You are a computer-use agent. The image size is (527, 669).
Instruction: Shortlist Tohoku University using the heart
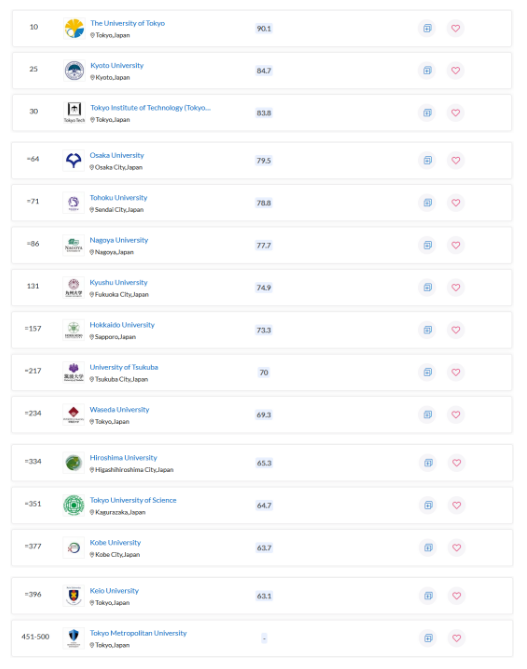pos(456,203)
